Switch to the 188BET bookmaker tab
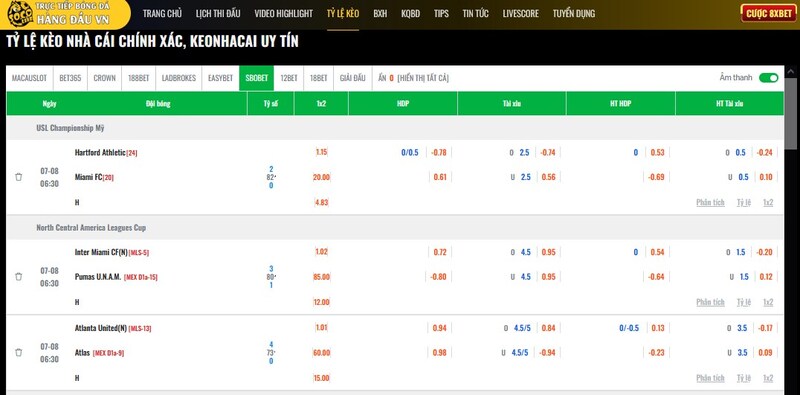 tap(138, 78)
